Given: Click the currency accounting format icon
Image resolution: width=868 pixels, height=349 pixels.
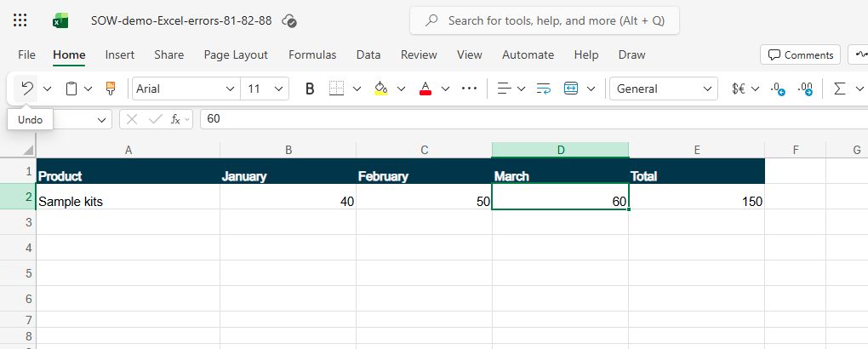Looking at the screenshot, I should pos(738,89).
